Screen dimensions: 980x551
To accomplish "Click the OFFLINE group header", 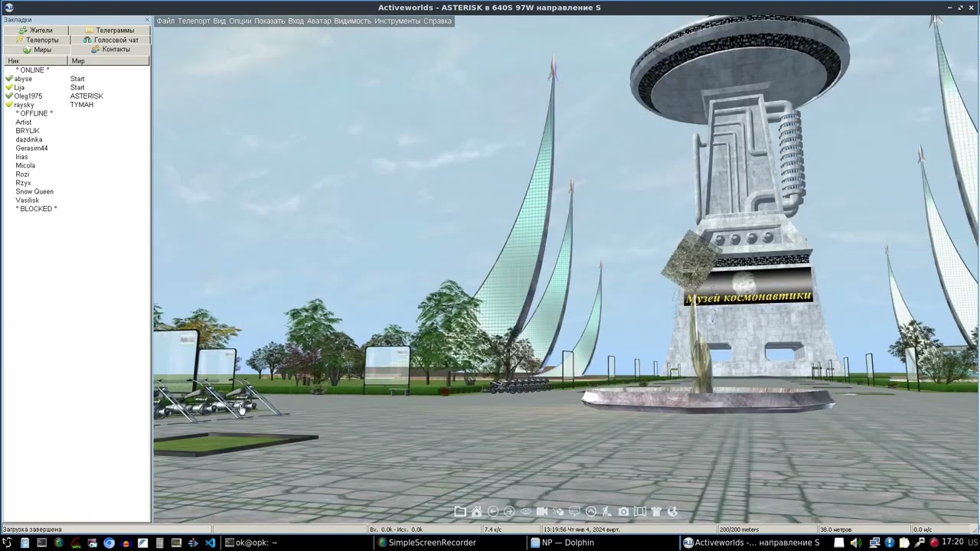I will click(x=34, y=113).
